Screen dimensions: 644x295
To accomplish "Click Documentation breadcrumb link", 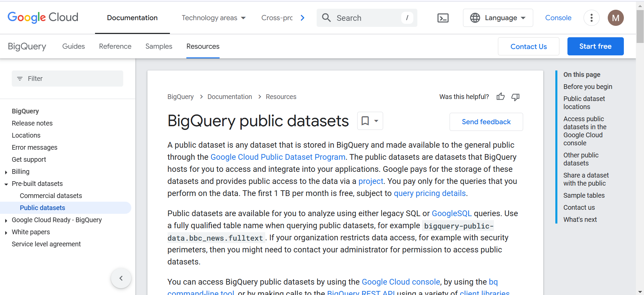I will [x=230, y=97].
